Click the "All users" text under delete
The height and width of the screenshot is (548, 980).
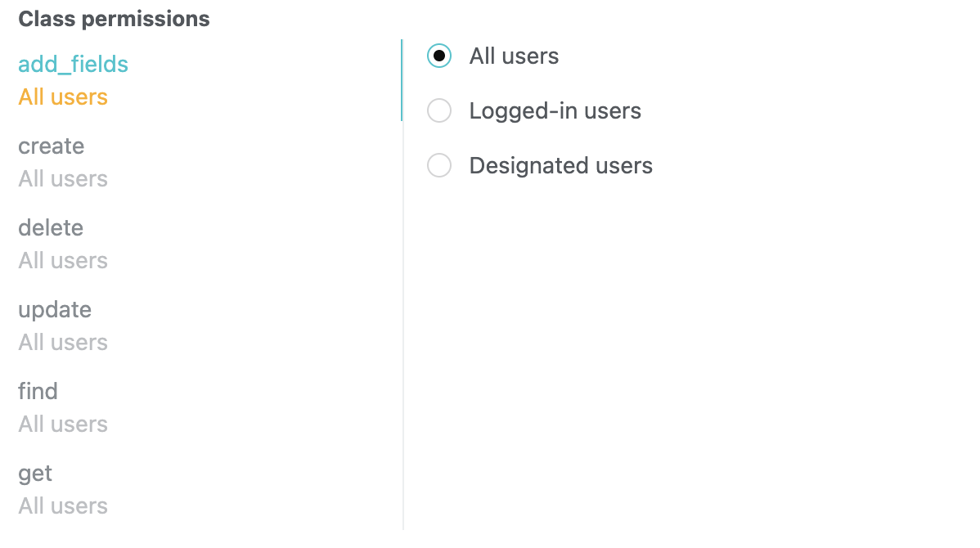tap(62, 260)
